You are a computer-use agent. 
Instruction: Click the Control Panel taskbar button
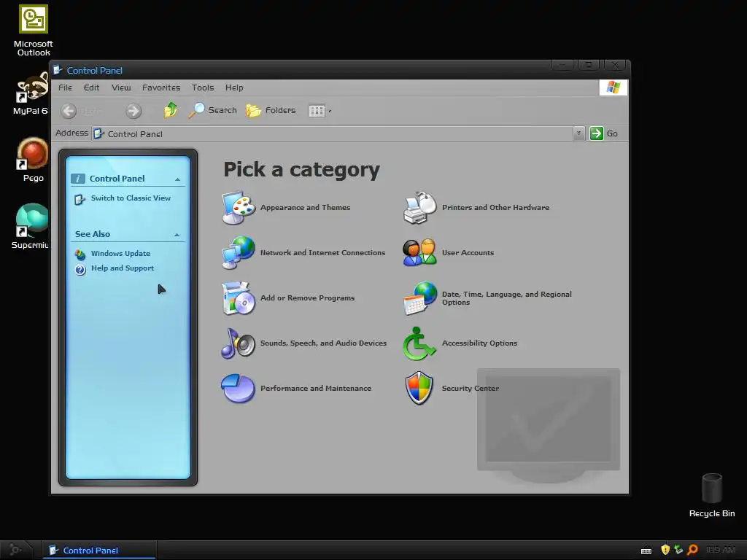pyautogui.click(x=98, y=551)
